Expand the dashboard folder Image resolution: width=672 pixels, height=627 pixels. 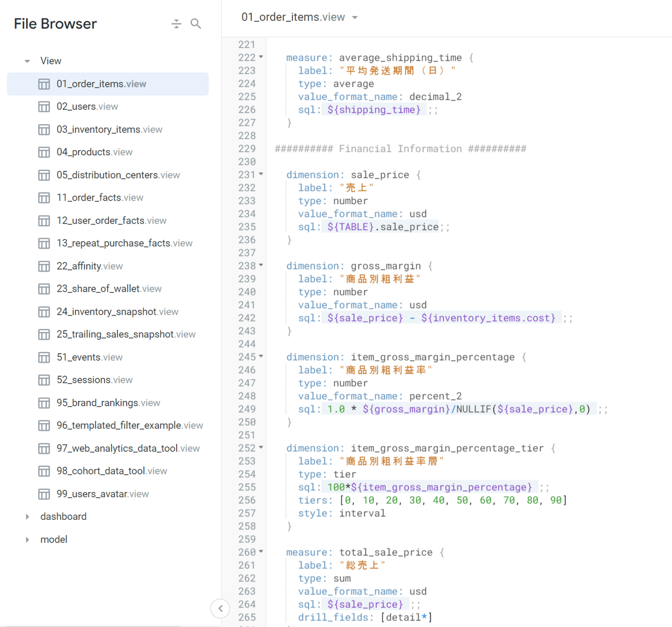click(27, 516)
